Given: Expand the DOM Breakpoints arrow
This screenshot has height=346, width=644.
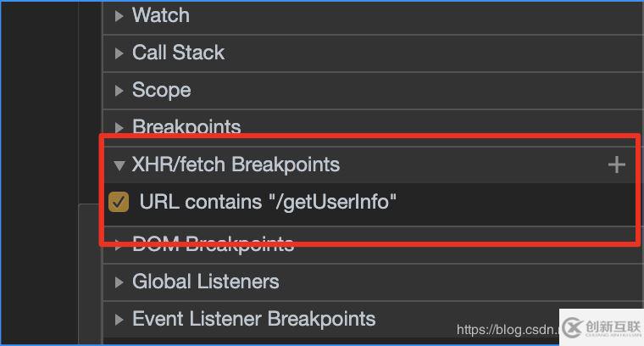Looking at the screenshot, I should click(x=119, y=245).
